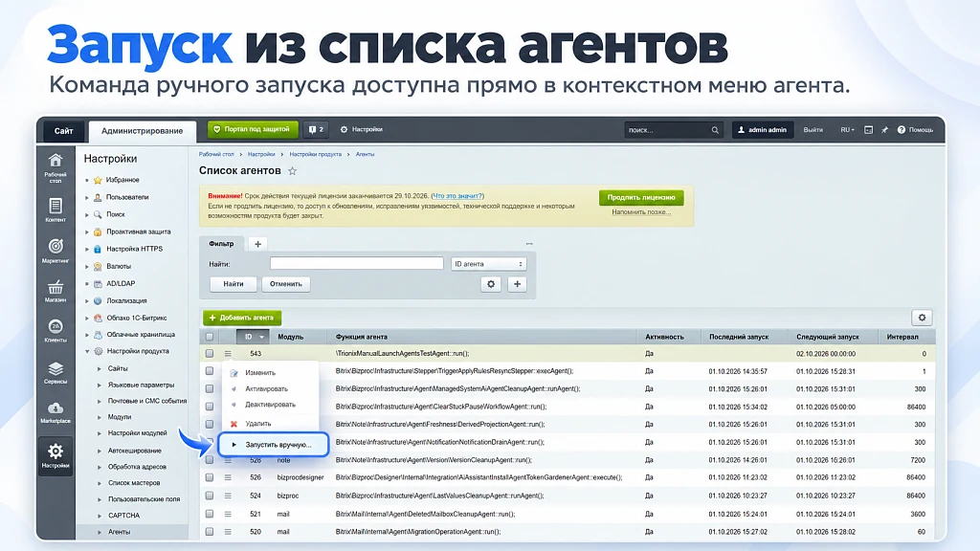The image size is (980, 551).
Task: Open row actions menu for agent 543
Action: pos(228,354)
